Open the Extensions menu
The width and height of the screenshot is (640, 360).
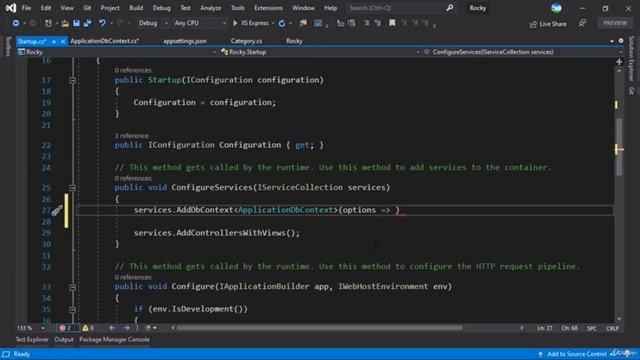pos(268,8)
